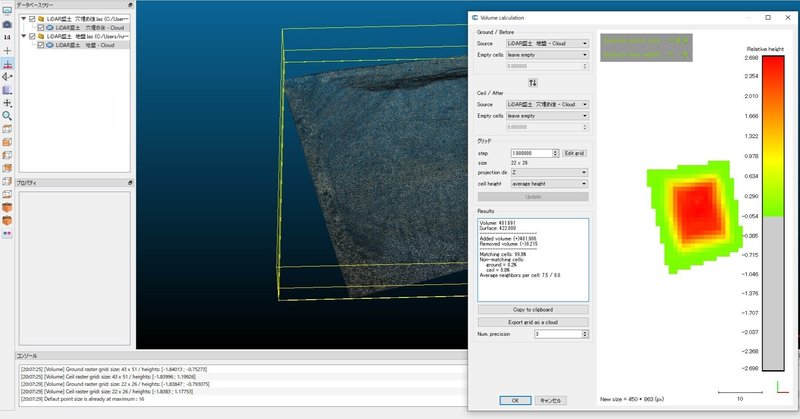This screenshot has height=419, width=800.
Task: Click the pivot crosshair arrows icon
Action: tap(7, 103)
